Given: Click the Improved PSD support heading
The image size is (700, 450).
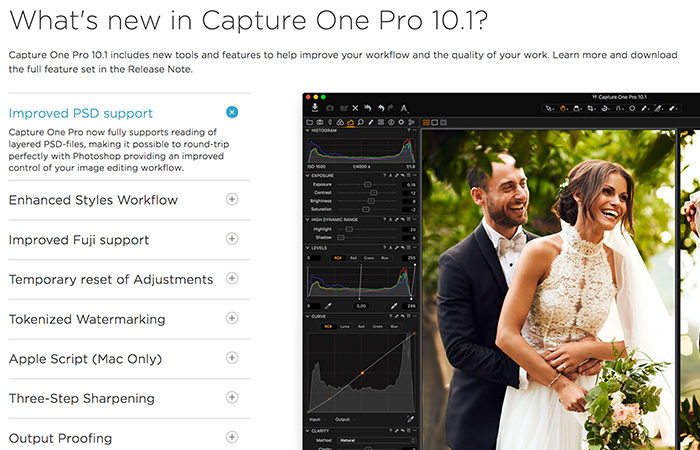Looking at the screenshot, I should [81, 113].
